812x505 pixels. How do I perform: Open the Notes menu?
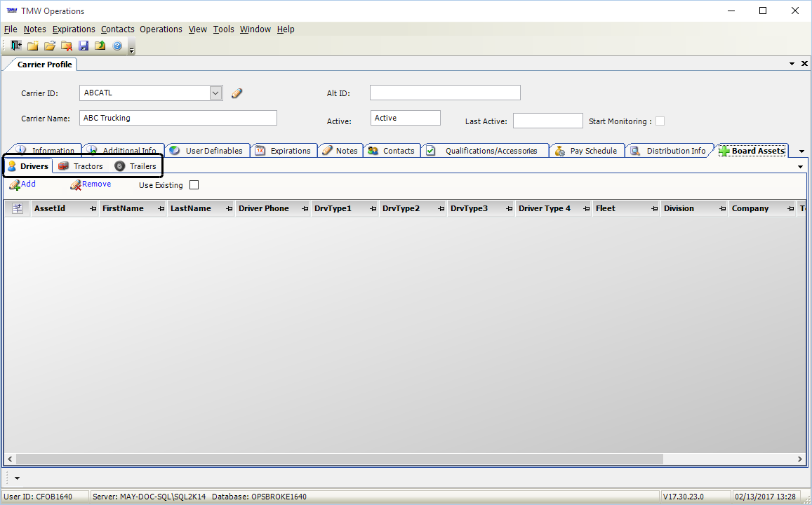[34, 29]
